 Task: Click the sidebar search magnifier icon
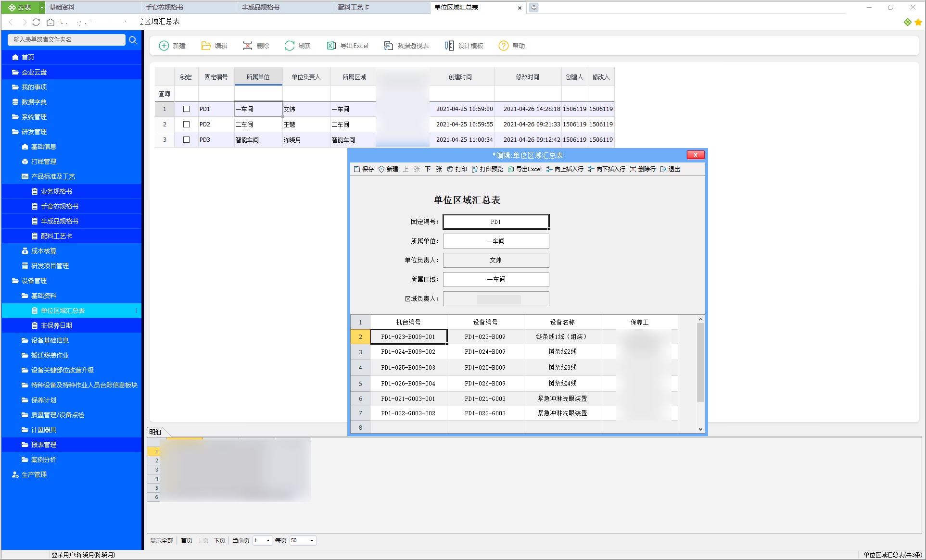[x=133, y=40]
